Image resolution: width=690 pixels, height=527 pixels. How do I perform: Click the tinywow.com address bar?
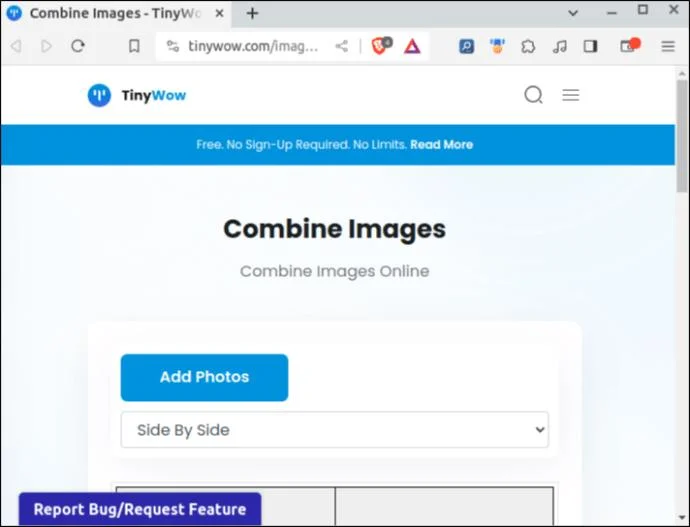(253, 46)
